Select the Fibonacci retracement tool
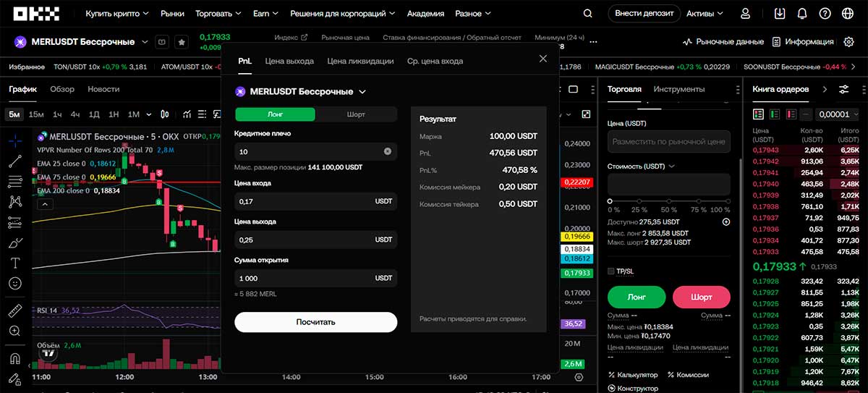868x393 pixels. tap(15, 182)
